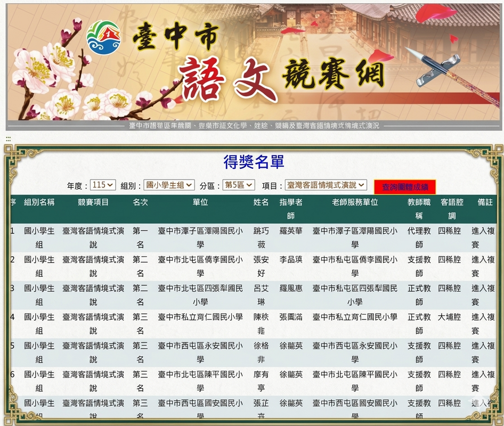Screen dimensions: 504x426
Task: Click the 得獎名單 page heading
Action: click(254, 162)
